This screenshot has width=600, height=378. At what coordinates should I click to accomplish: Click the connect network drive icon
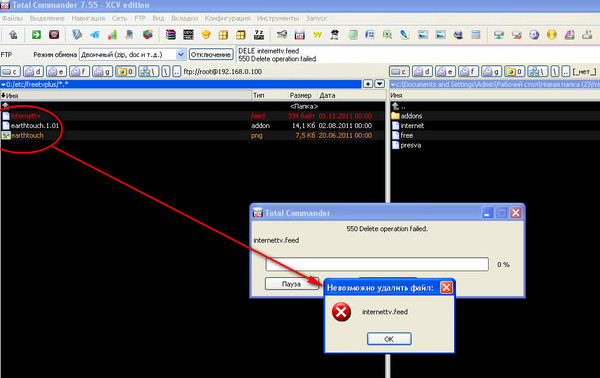click(x=499, y=35)
